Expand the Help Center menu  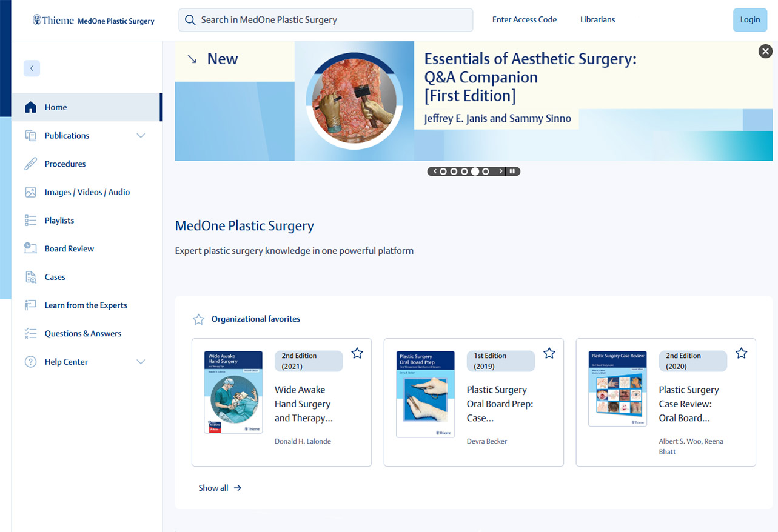pos(67,362)
